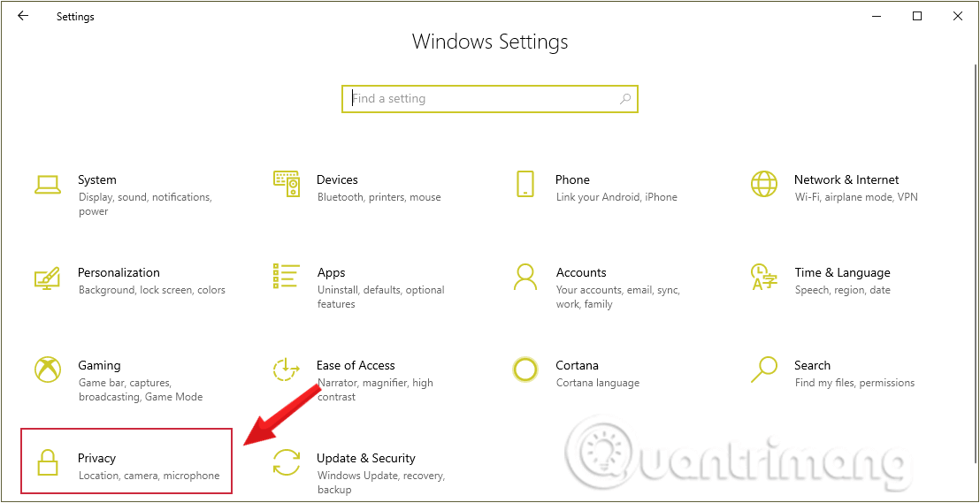Image resolution: width=980 pixels, height=503 pixels.
Task: Select the Apps list icon
Action: point(287,276)
